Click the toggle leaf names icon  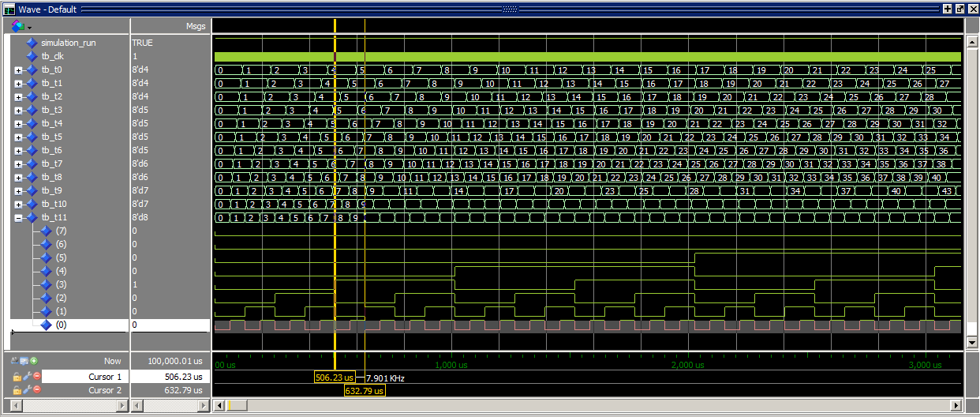tap(16, 361)
